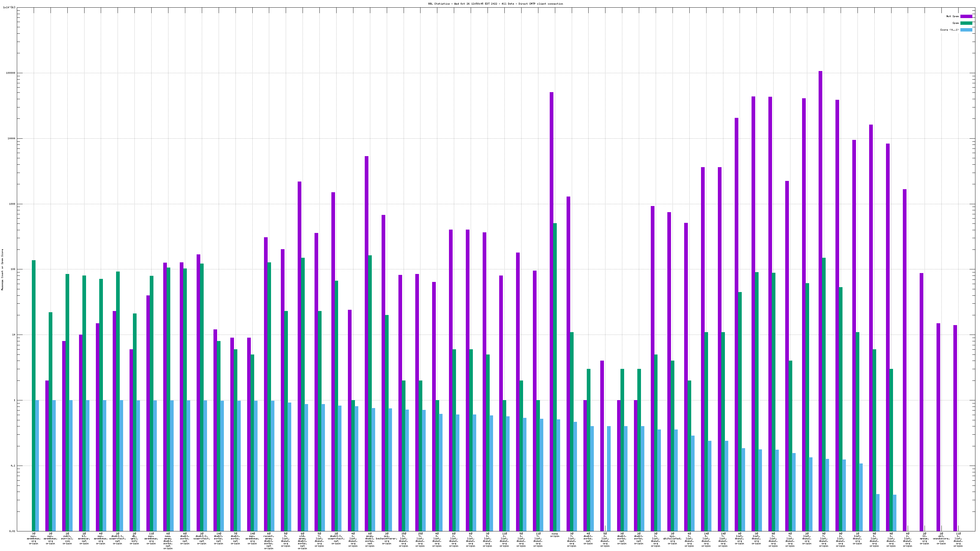This screenshot has width=980, height=551.
Task: Click the dnsbl-3.uceprotect.net x-axis label
Action: point(336,538)
